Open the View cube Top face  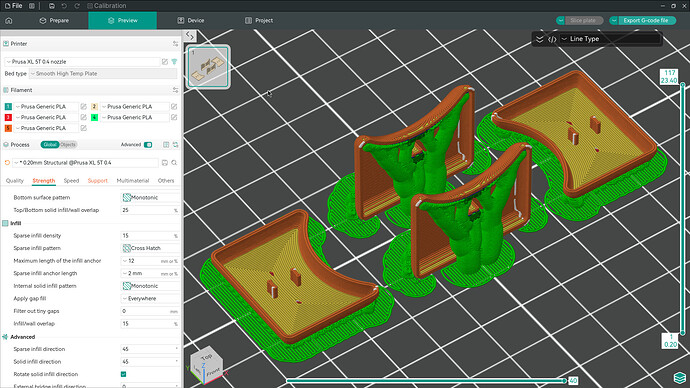click(x=207, y=357)
